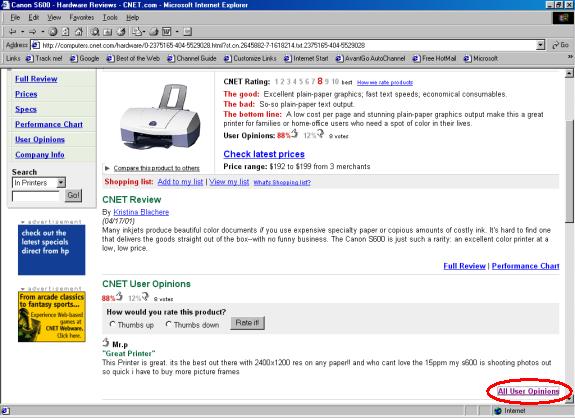Click the Print toolbar icon
575x418 pixels.
(x=154, y=32)
